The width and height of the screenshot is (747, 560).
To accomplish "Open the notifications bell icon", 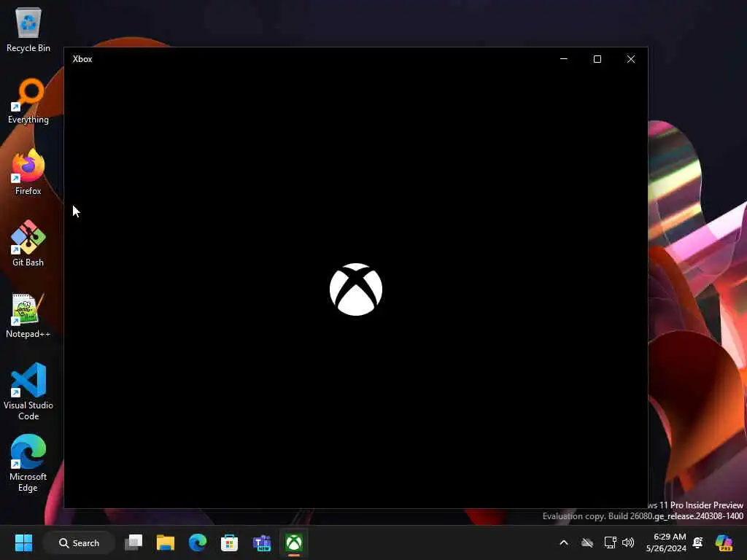I will [x=698, y=542].
